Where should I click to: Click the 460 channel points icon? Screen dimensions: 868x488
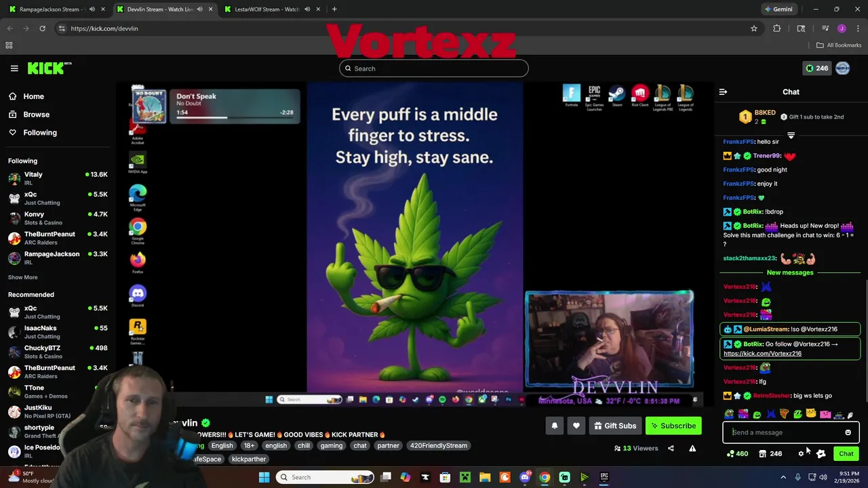coord(736,453)
